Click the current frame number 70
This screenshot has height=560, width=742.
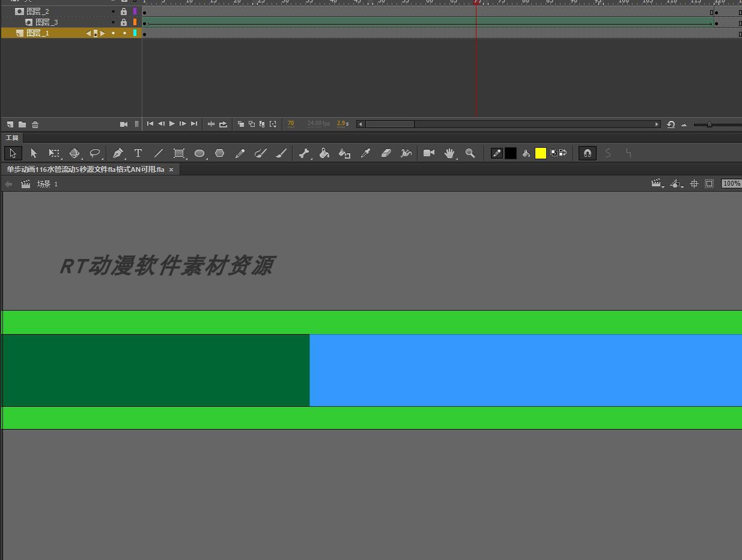tap(291, 123)
